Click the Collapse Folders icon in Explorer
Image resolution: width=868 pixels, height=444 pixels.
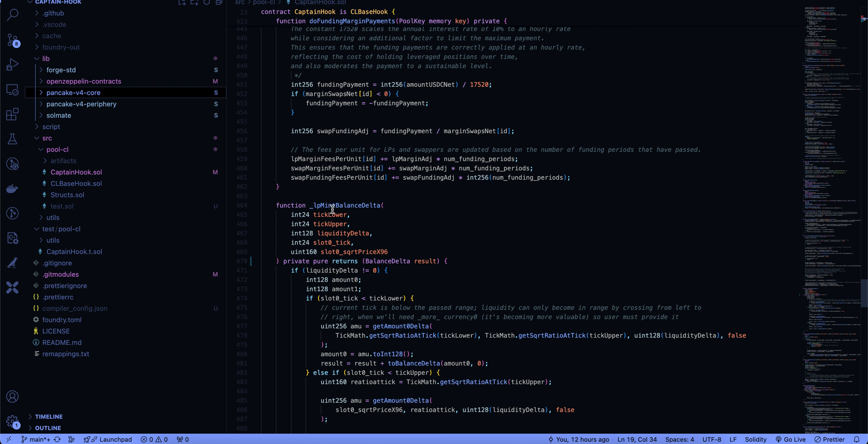point(219,3)
